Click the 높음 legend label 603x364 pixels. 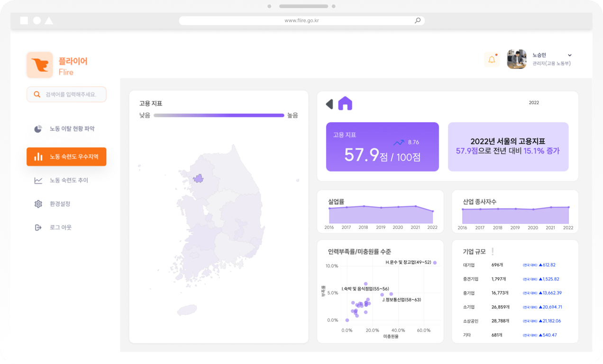(292, 115)
